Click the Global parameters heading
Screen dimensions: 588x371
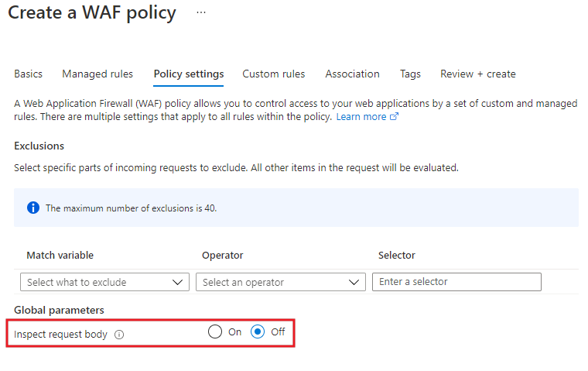59,310
